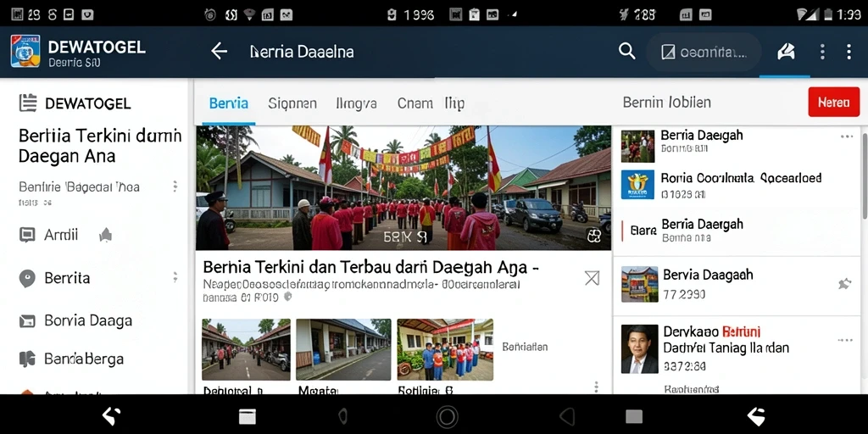Open dots menu on Dervkaoo Betriuni row
Image resolution: width=868 pixels, height=434 pixels.
coord(845,340)
